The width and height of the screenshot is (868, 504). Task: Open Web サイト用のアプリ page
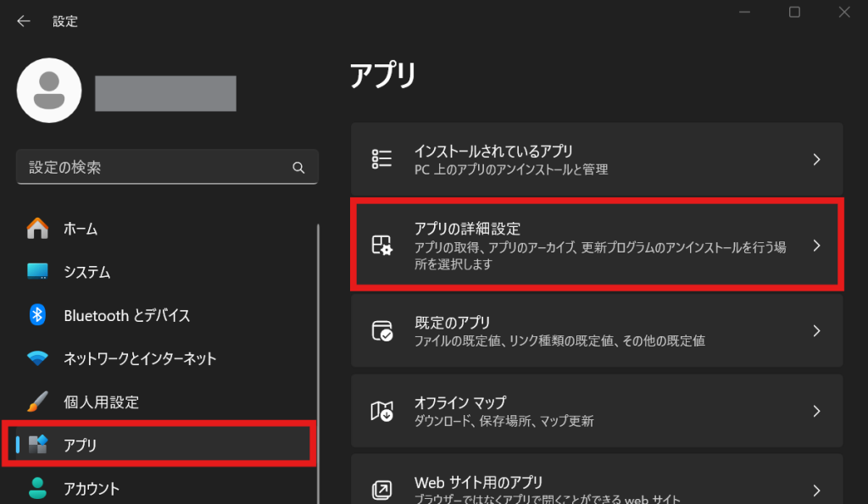click(x=597, y=479)
